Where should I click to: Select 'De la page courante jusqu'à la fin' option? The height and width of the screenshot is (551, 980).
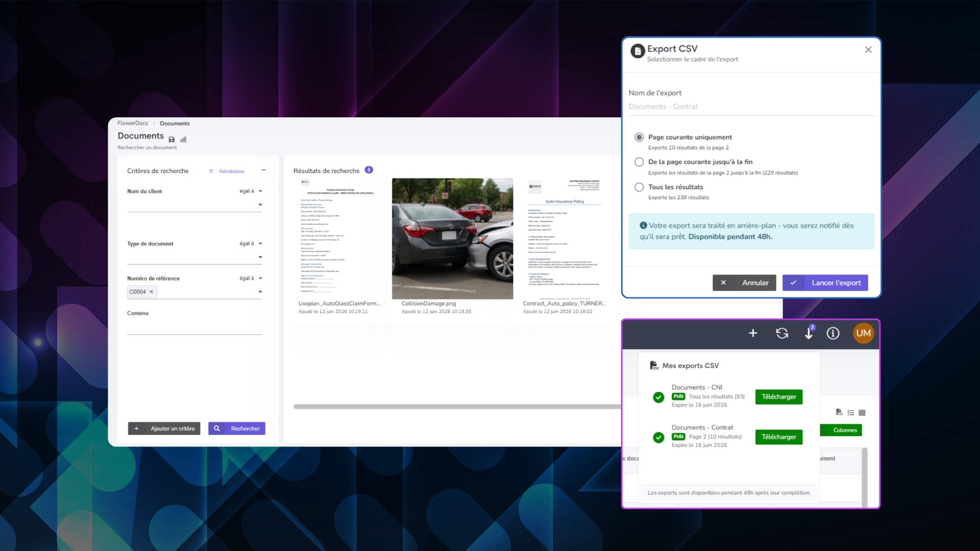639,162
